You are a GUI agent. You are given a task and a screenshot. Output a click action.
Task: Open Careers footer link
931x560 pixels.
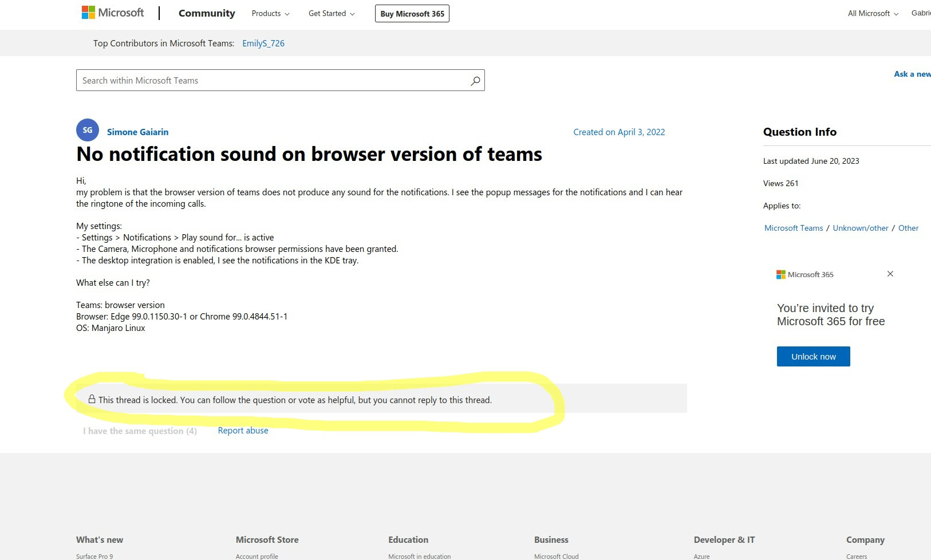click(x=857, y=557)
